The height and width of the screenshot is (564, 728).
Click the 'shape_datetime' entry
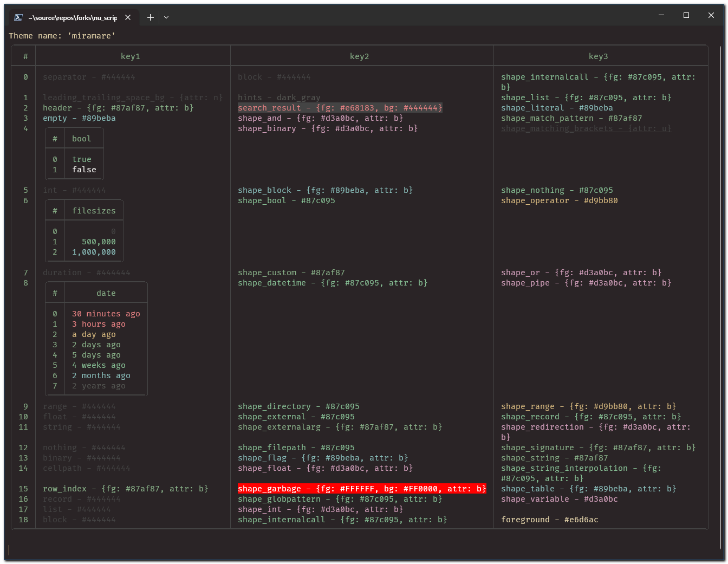click(x=333, y=283)
